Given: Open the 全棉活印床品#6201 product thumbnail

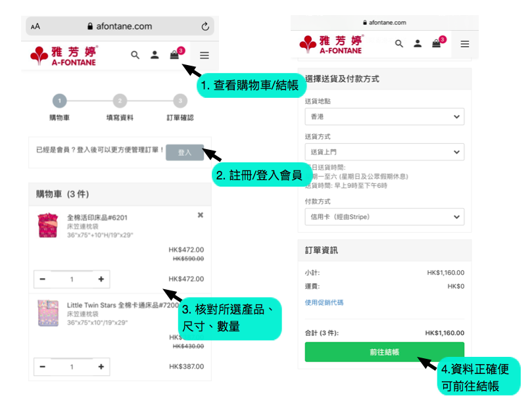Looking at the screenshot, I should point(48,225).
